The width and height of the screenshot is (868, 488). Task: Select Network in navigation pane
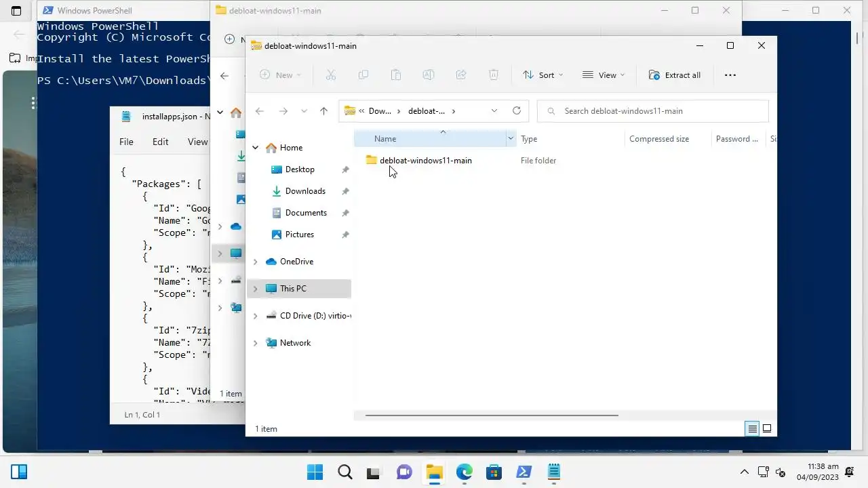pos(295,343)
